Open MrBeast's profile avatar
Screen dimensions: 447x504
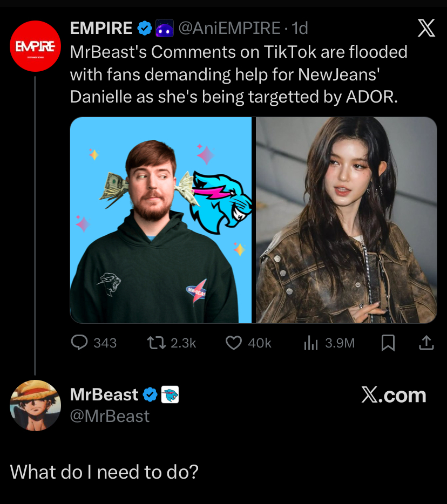pos(35,405)
